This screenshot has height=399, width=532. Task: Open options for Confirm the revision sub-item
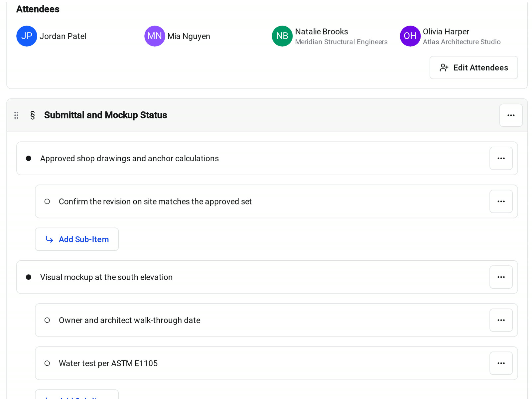tap(501, 201)
